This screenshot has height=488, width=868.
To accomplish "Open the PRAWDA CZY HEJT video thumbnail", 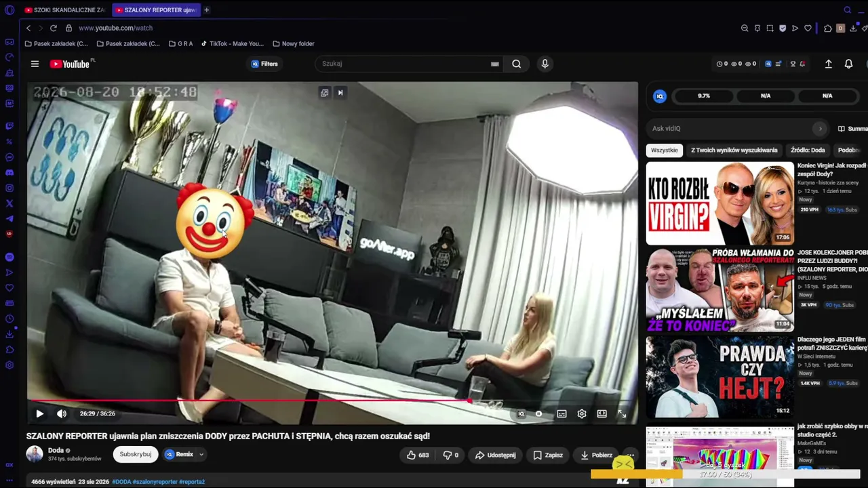I will tap(719, 376).
